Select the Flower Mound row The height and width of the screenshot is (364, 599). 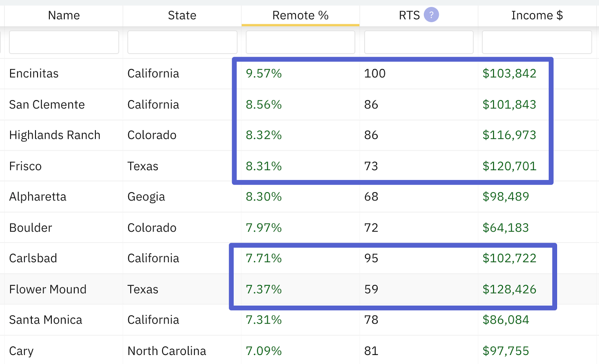click(x=48, y=289)
